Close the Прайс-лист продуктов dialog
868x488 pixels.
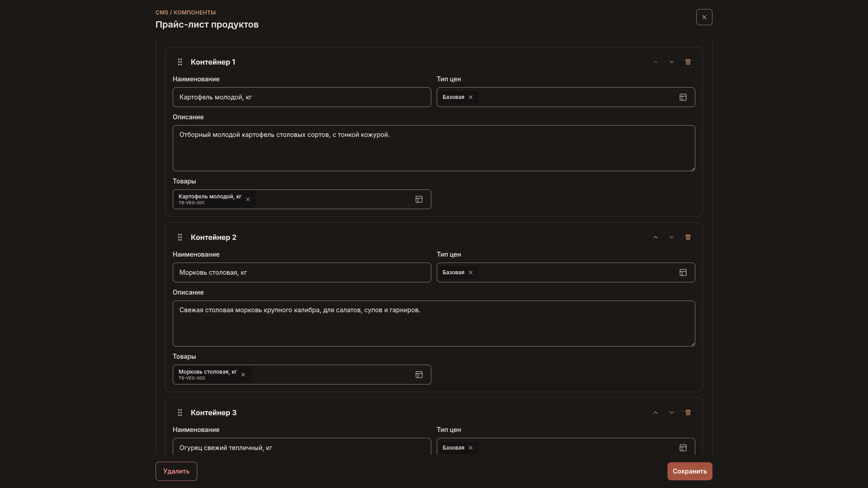click(x=704, y=17)
